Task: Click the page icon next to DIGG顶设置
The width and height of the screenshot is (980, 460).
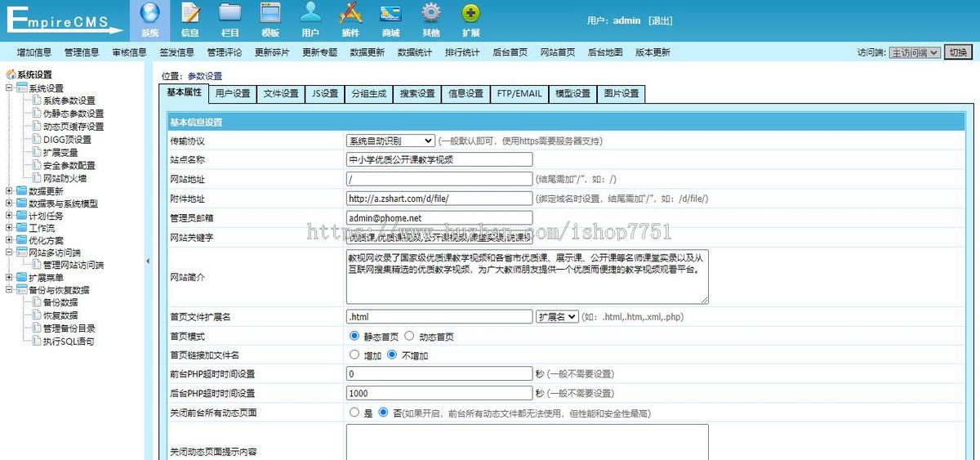Action: (x=37, y=139)
